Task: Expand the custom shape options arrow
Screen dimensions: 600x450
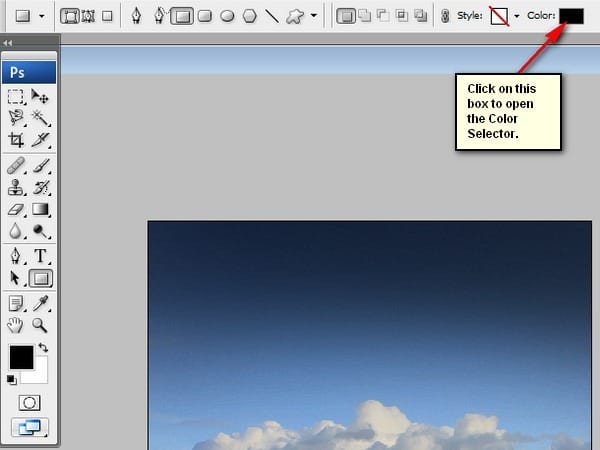Action: [314, 16]
